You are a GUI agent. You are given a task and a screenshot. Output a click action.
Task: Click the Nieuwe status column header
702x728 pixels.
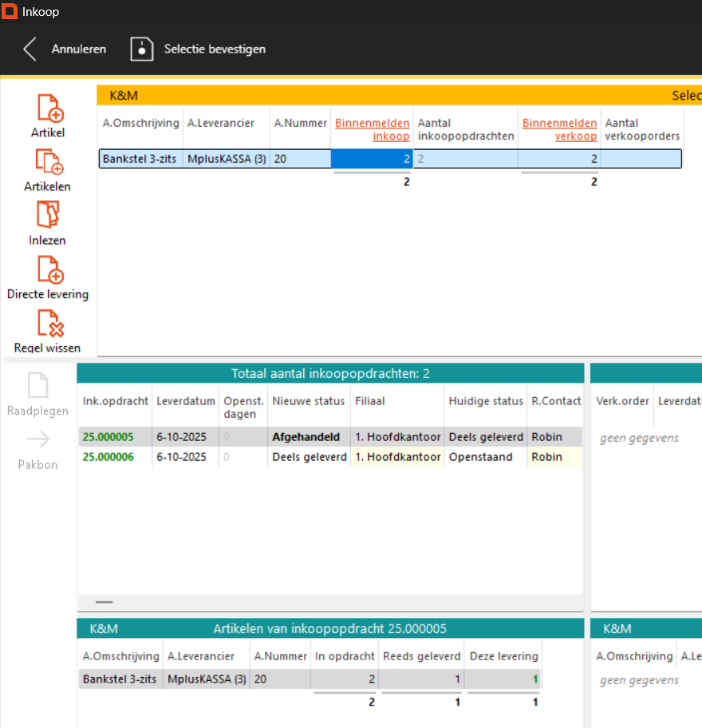pyautogui.click(x=309, y=401)
